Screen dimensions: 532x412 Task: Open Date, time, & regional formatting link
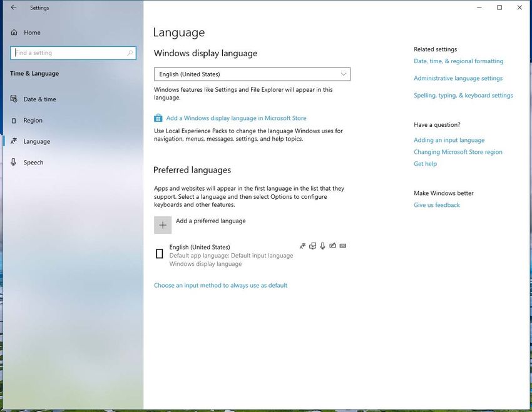pyautogui.click(x=458, y=61)
